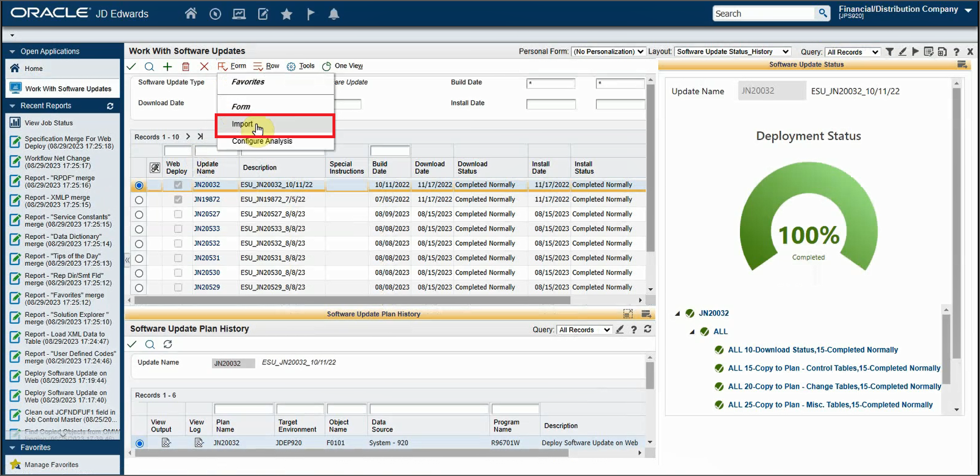Go to next records page arrow
This screenshot has width=980, height=476.
(188, 136)
